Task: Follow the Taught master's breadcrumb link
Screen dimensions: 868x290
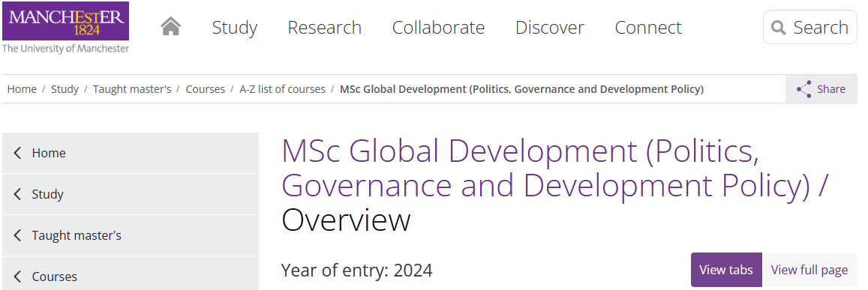Action: pos(132,89)
